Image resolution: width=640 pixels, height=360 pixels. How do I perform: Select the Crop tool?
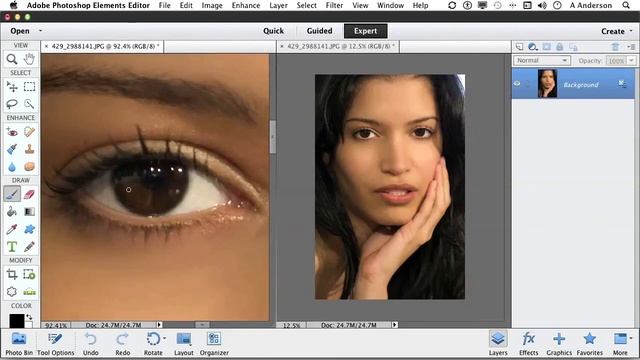12,274
